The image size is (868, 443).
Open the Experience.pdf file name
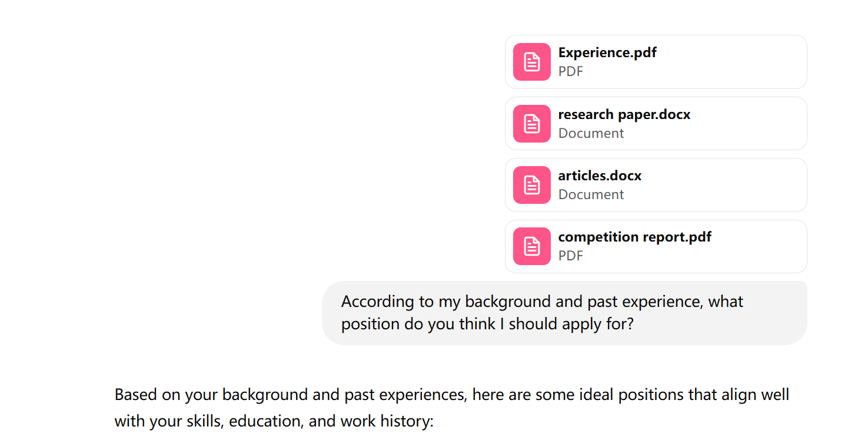[607, 52]
